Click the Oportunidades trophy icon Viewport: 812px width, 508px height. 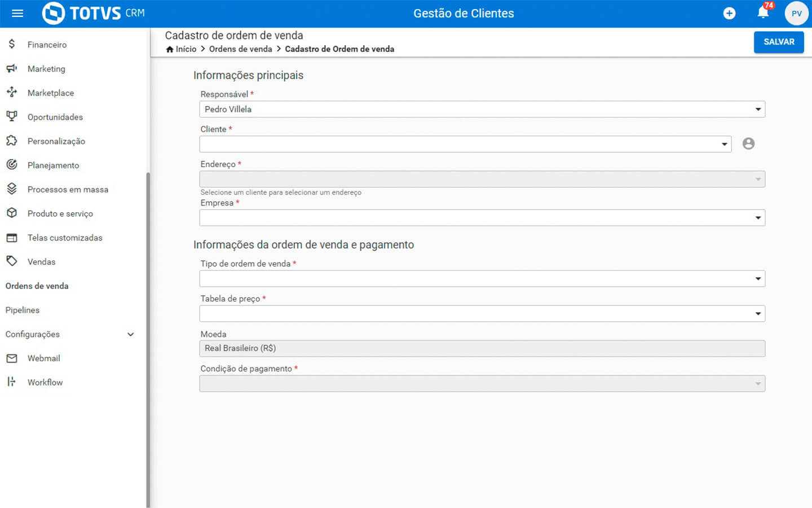[12, 117]
